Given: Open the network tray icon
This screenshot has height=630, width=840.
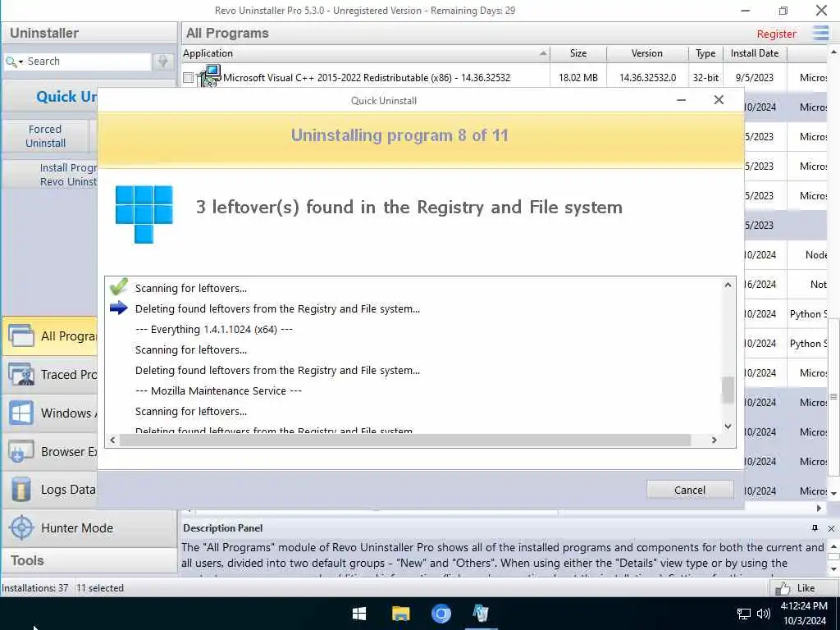Looking at the screenshot, I should point(744,614).
